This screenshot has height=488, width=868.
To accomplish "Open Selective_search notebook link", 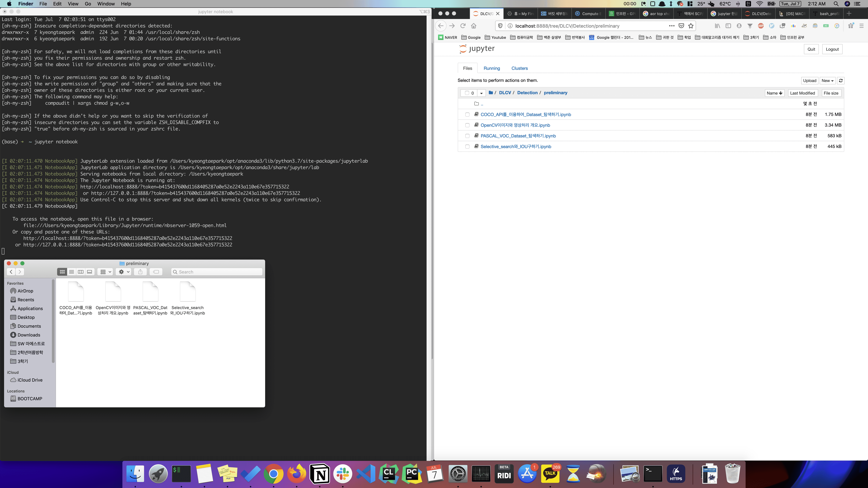I will (x=516, y=147).
